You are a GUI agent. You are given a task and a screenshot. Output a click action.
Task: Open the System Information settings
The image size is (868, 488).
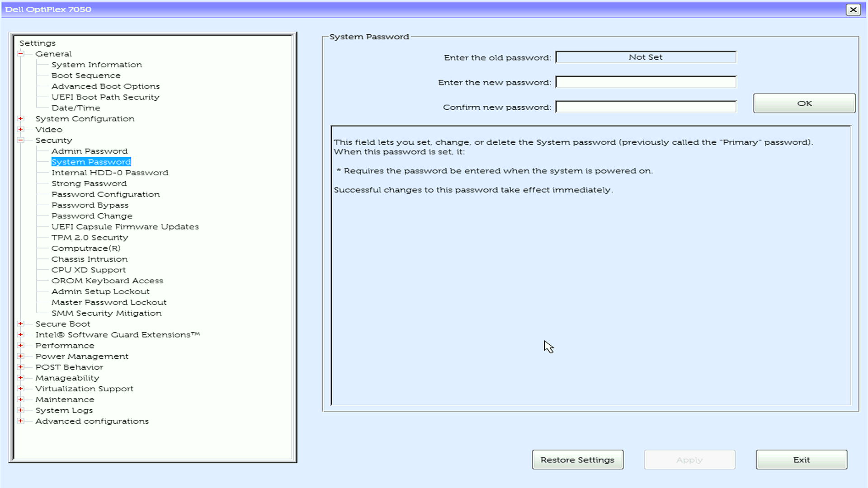96,64
